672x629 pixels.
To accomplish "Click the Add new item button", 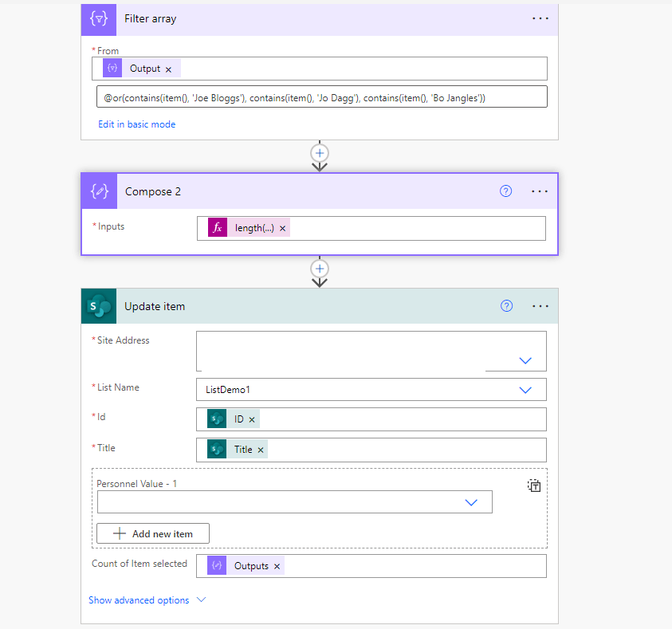I will click(153, 533).
